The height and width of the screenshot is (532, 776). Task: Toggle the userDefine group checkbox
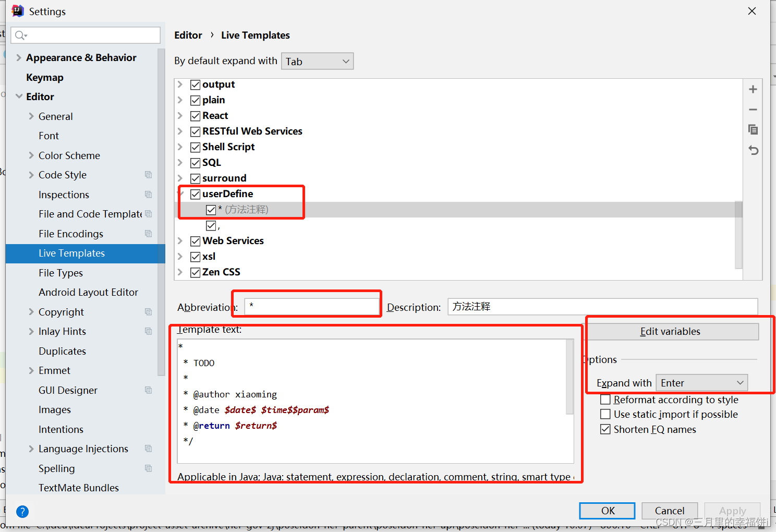[x=196, y=194]
